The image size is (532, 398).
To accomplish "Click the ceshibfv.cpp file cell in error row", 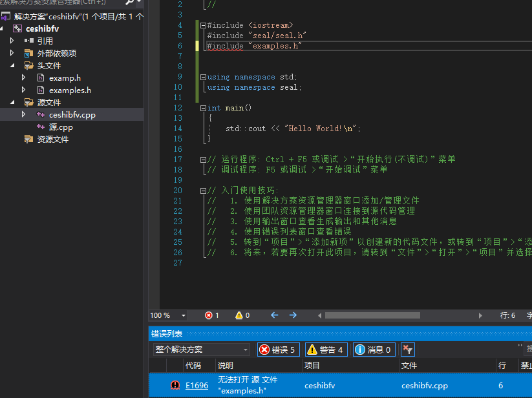I will [425, 386].
